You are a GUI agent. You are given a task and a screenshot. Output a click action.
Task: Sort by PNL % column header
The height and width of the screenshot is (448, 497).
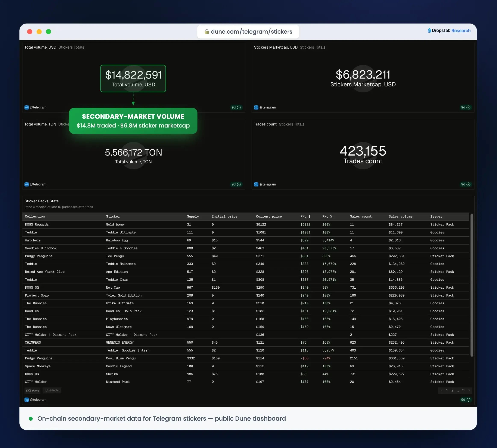[x=327, y=216]
